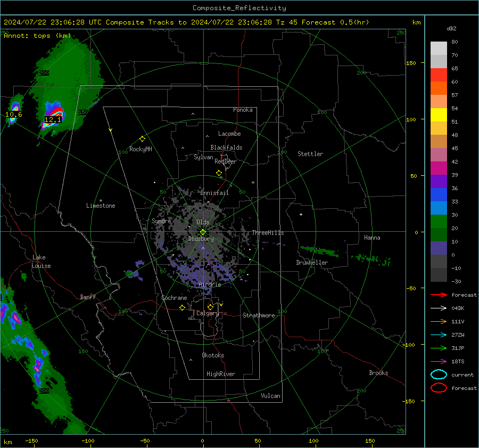Click the Lacombe label
Viewport: 479px width, 448px height.
(x=229, y=134)
